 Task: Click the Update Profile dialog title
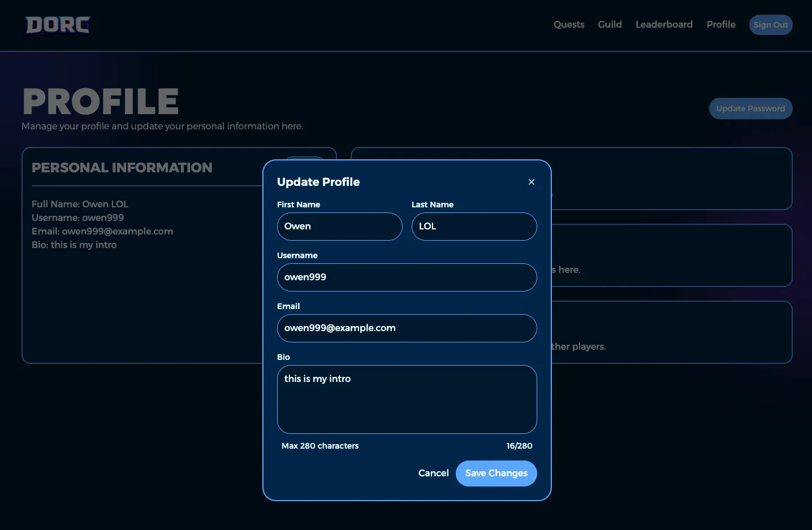(318, 182)
